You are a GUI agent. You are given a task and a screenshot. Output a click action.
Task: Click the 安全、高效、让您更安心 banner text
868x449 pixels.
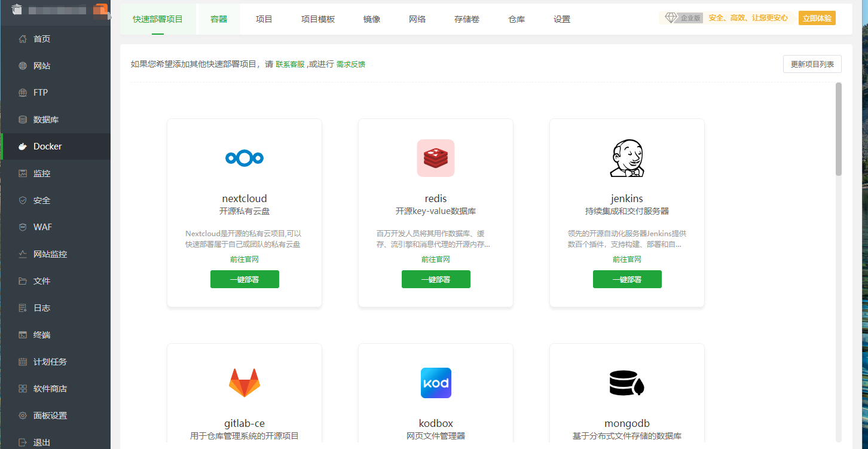pos(748,18)
